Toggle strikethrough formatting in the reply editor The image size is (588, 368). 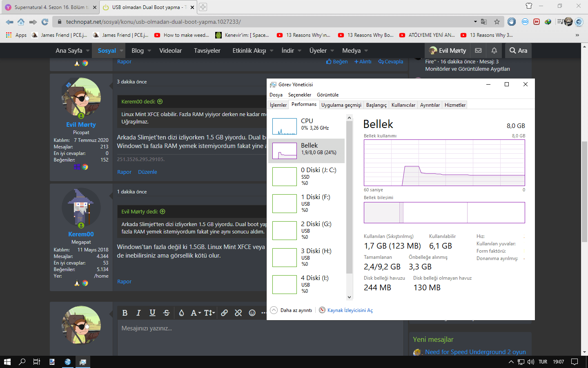click(x=166, y=313)
